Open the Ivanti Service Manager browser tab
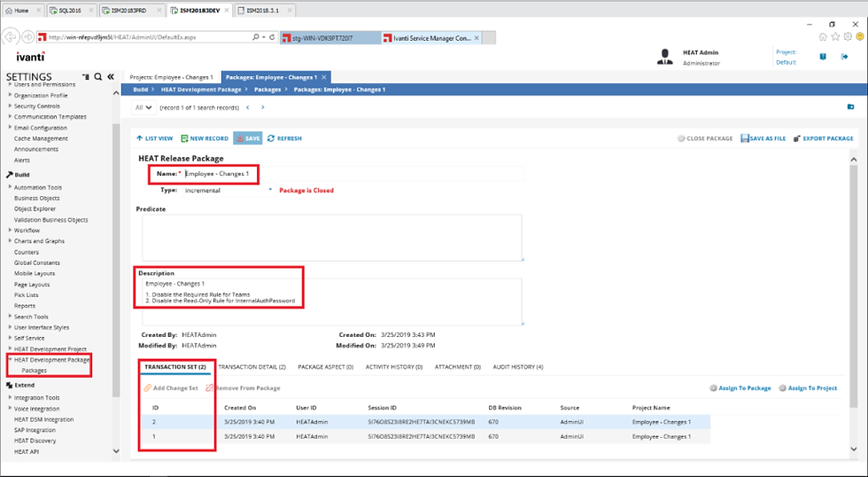The height and width of the screenshot is (477, 868). (432, 38)
